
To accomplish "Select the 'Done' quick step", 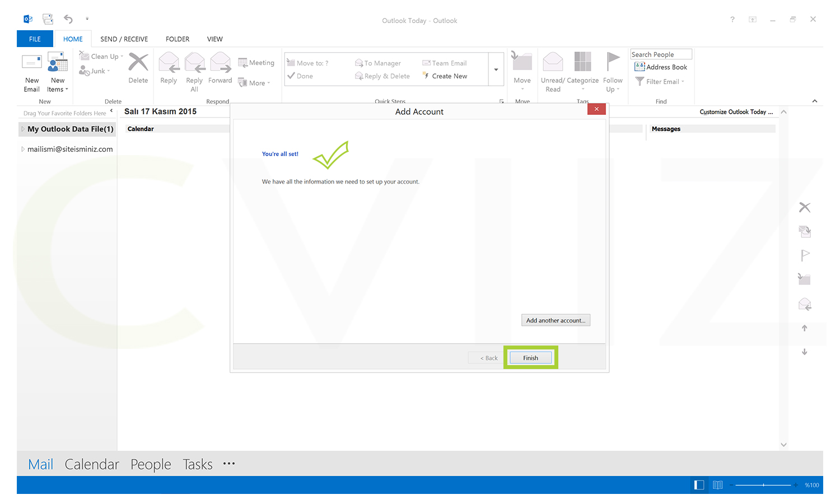I will click(x=300, y=76).
